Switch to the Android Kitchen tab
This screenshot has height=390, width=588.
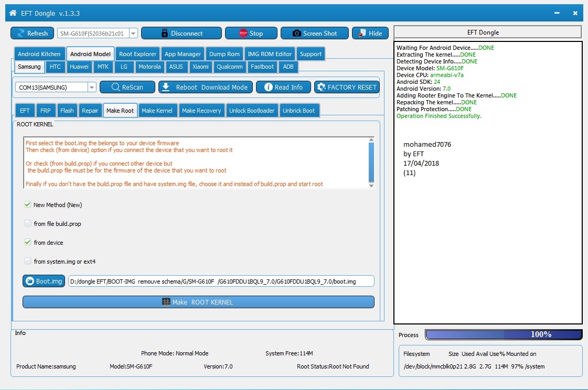pyautogui.click(x=39, y=54)
